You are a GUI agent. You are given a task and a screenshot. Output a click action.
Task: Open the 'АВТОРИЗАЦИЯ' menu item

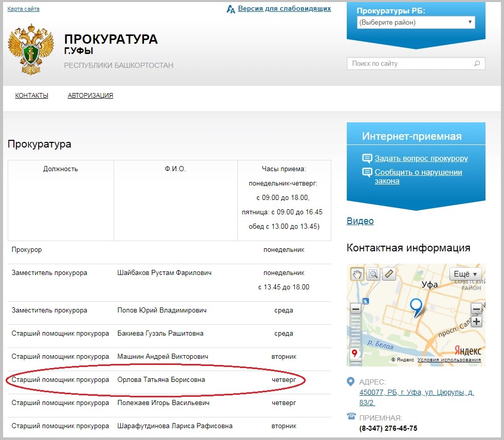[90, 96]
